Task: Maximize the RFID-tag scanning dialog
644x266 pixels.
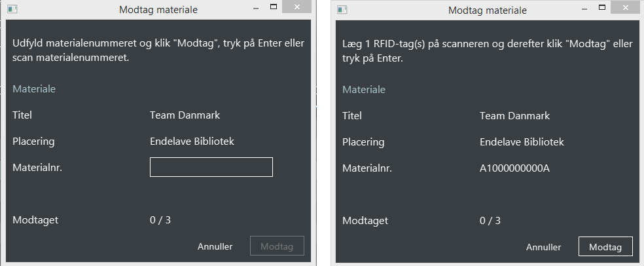Action: [602, 7]
